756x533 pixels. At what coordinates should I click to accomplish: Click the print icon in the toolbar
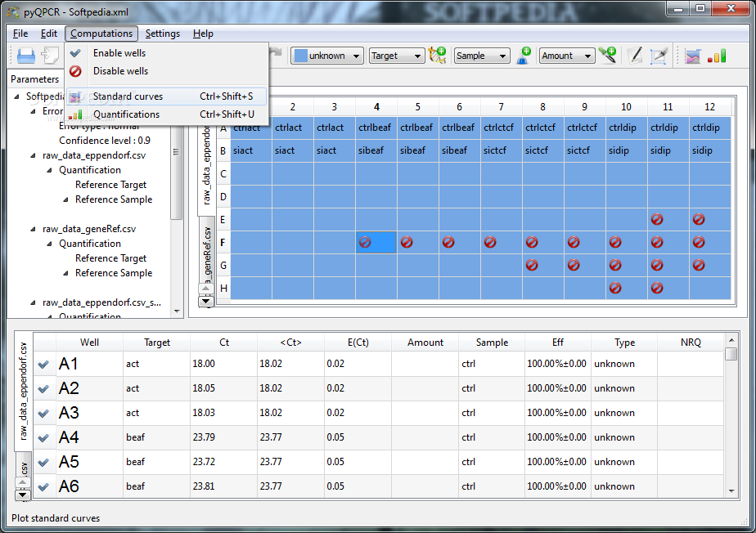point(25,56)
